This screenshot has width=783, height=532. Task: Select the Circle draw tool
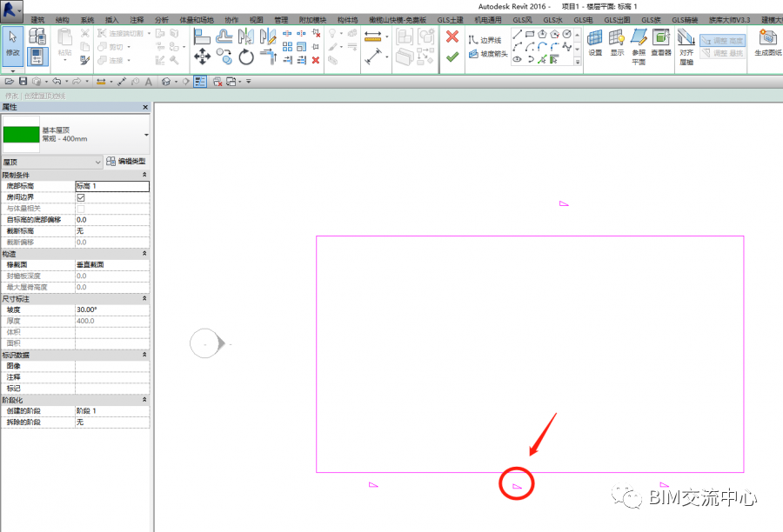[x=566, y=35]
